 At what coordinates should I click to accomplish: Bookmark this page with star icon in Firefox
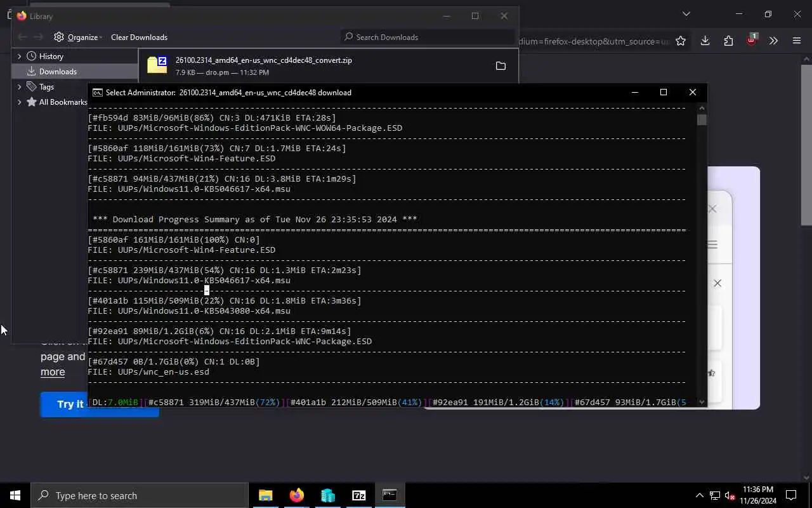click(x=681, y=41)
